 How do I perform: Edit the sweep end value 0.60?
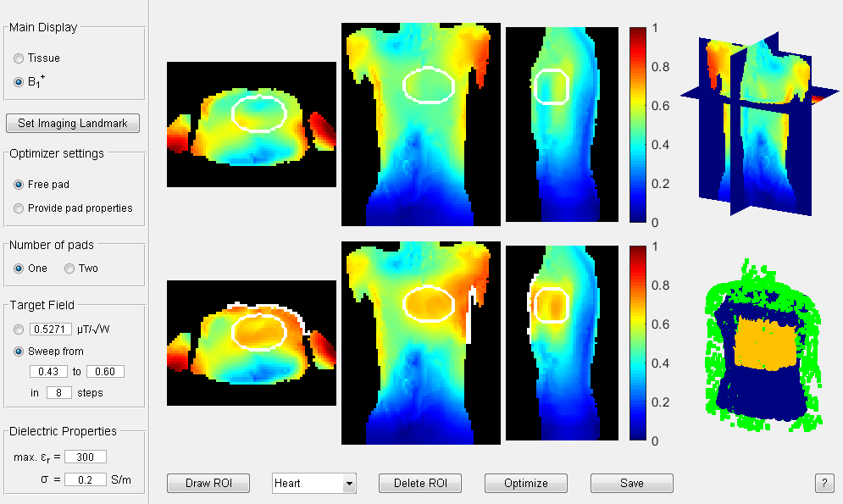coord(105,372)
